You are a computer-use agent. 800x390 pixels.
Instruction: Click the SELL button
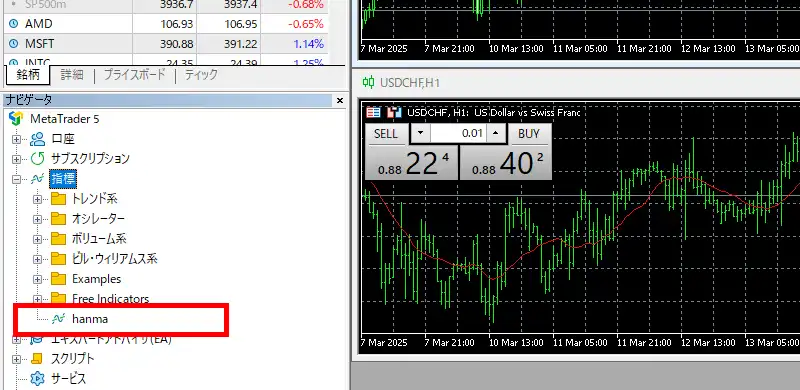pos(386,134)
